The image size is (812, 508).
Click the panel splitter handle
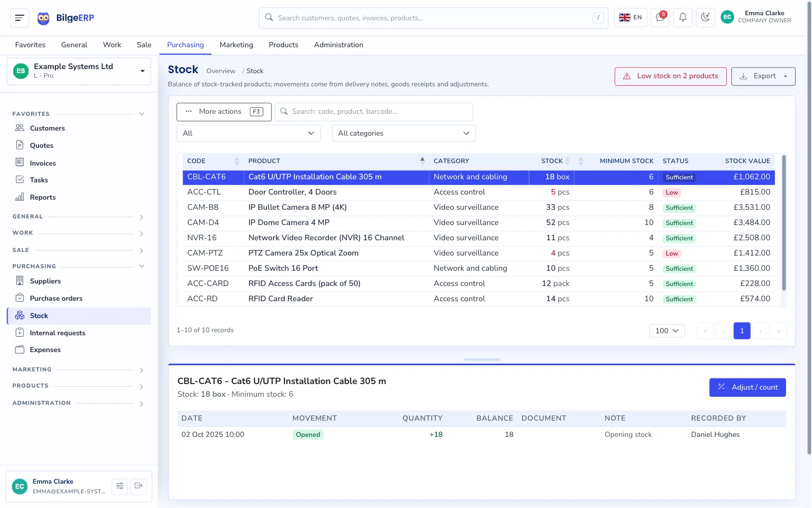pos(482,359)
